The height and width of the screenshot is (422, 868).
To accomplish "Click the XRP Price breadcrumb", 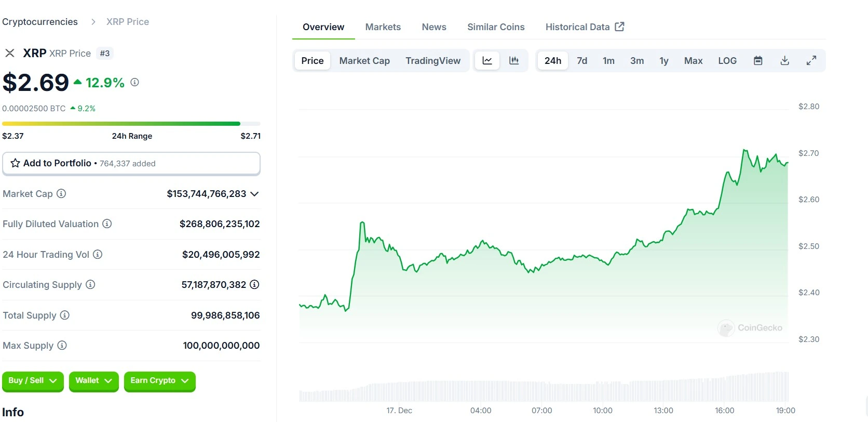I will [128, 22].
